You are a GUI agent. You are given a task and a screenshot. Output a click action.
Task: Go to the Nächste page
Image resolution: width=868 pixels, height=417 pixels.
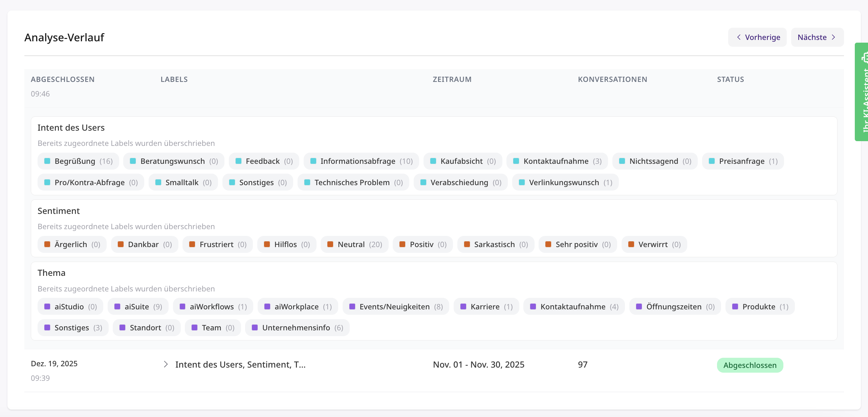817,37
